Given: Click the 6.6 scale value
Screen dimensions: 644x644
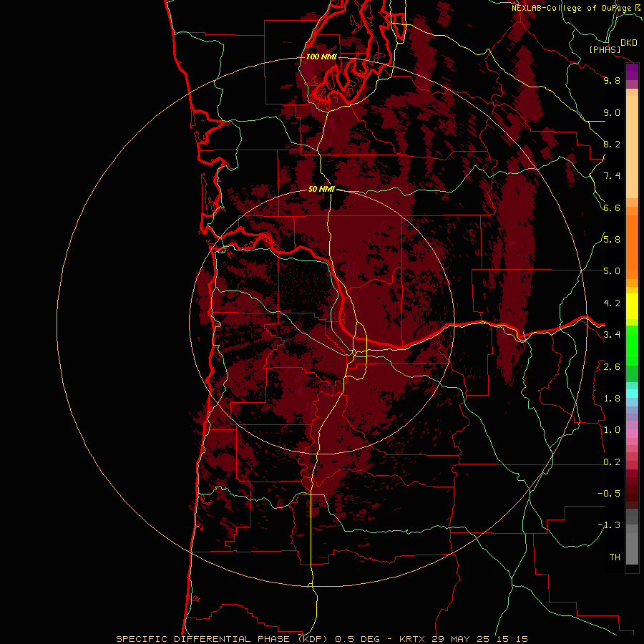Looking at the screenshot, I should pyautogui.click(x=612, y=208).
